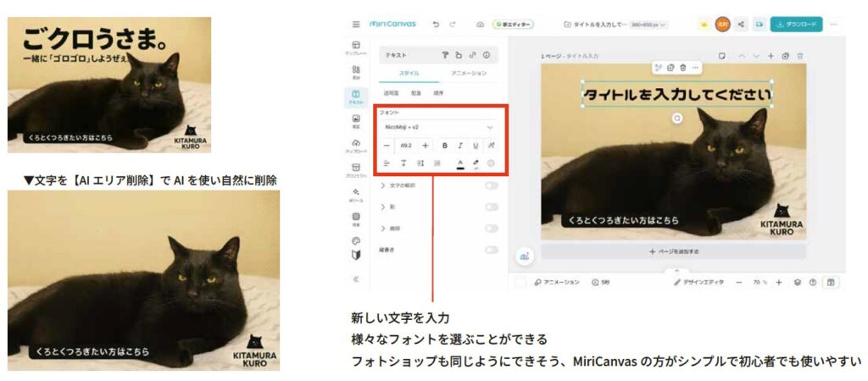
Task: Collapse the left sidebar with double chevron
Action: 356,279
